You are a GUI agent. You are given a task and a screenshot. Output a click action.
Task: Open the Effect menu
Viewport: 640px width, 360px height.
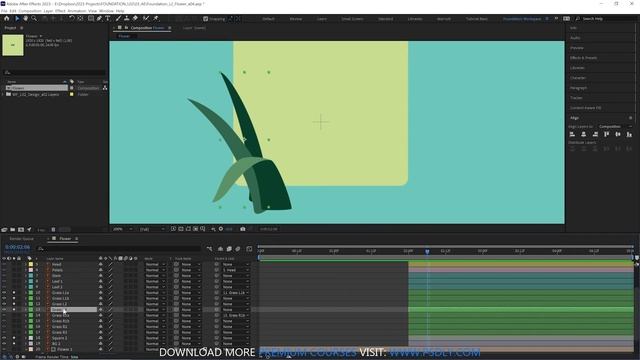60,11
